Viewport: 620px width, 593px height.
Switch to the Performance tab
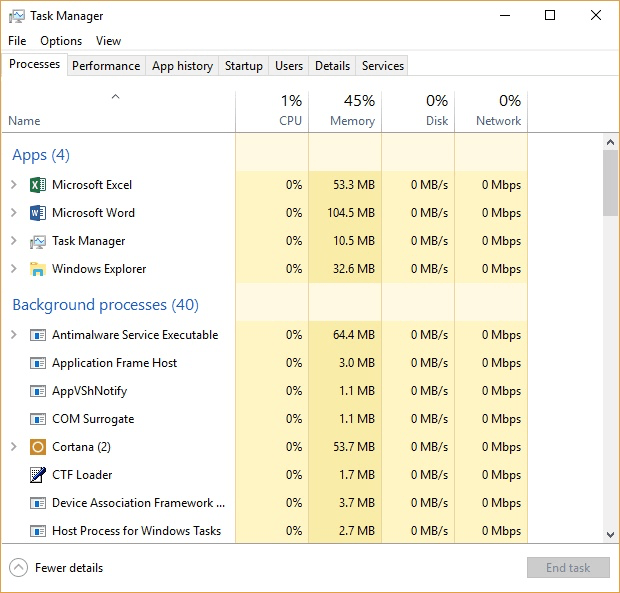(106, 66)
